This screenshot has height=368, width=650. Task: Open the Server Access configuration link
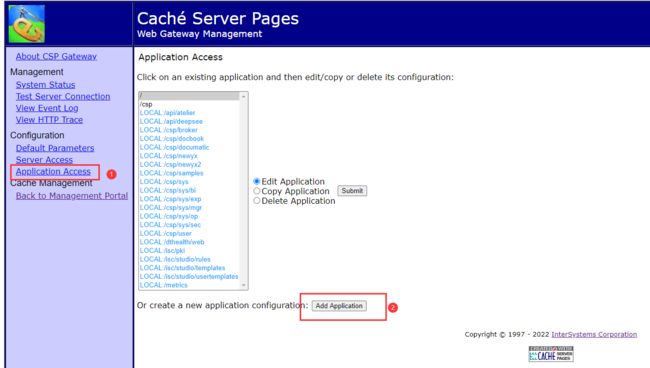(x=44, y=160)
